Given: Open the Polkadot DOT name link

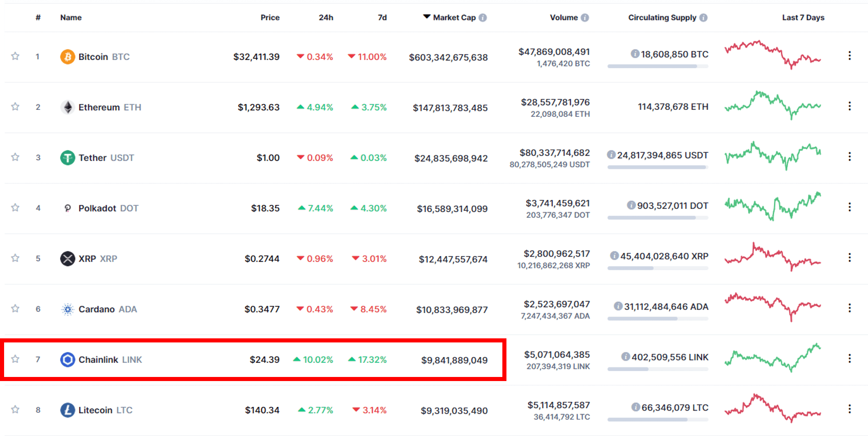Looking at the screenshot, I should tap(109, 208).
